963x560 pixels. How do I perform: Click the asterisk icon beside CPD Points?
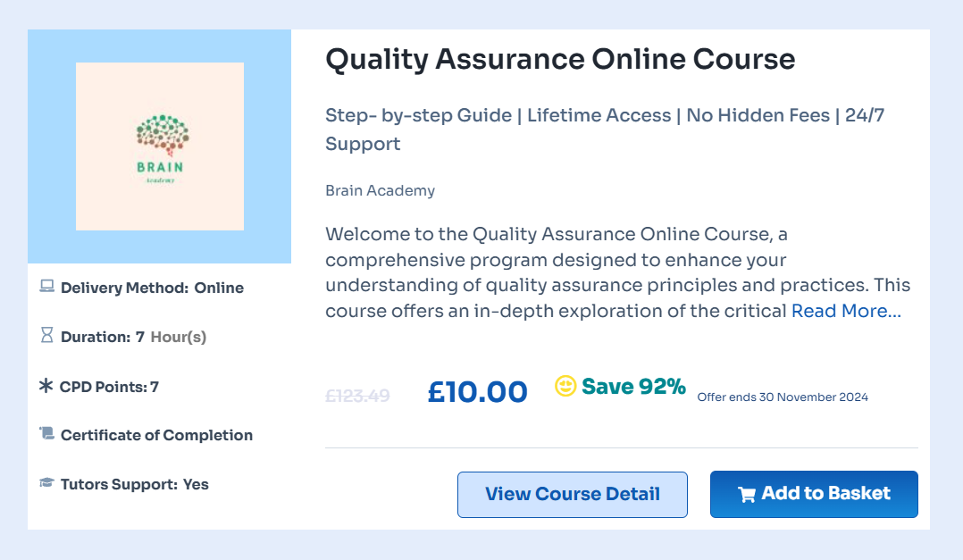tap(46, 387)
